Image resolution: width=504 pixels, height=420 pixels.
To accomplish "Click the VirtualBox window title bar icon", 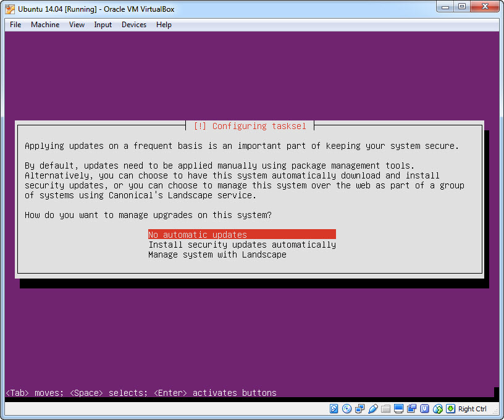I will coord(10,9).
